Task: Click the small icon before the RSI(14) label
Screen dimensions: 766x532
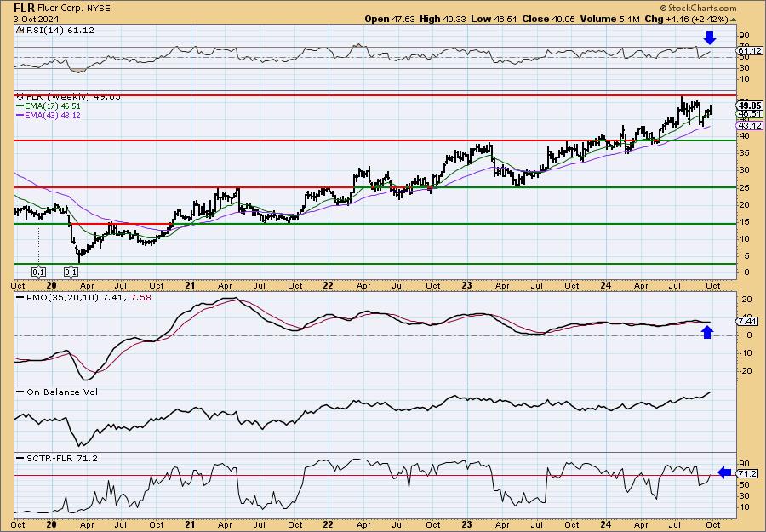Action: click(20, 30)
